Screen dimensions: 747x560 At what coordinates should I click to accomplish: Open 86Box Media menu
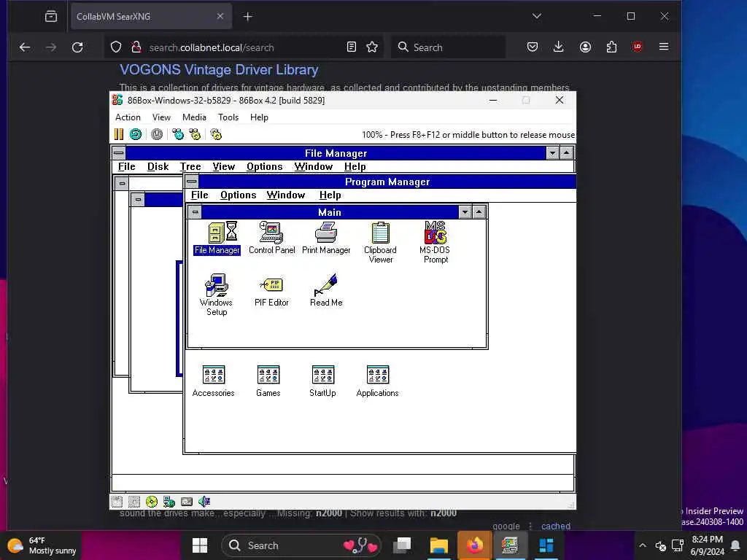(x=194, y=117)
